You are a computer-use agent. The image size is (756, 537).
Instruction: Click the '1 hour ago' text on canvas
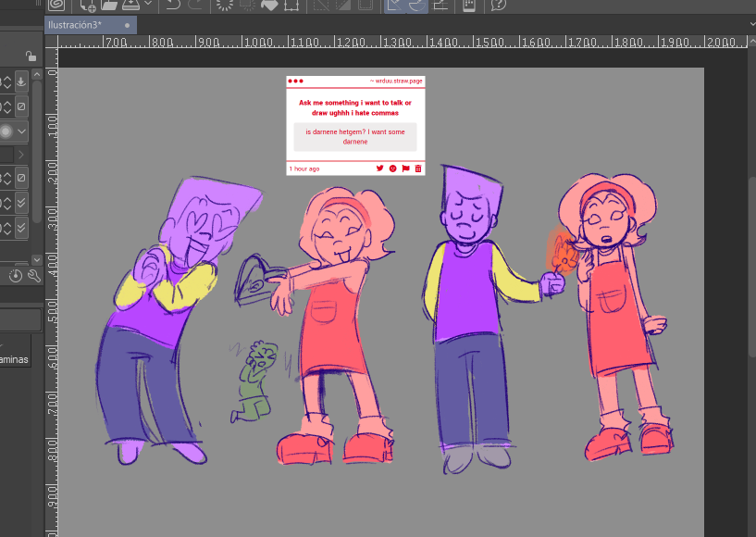point(304,169)
